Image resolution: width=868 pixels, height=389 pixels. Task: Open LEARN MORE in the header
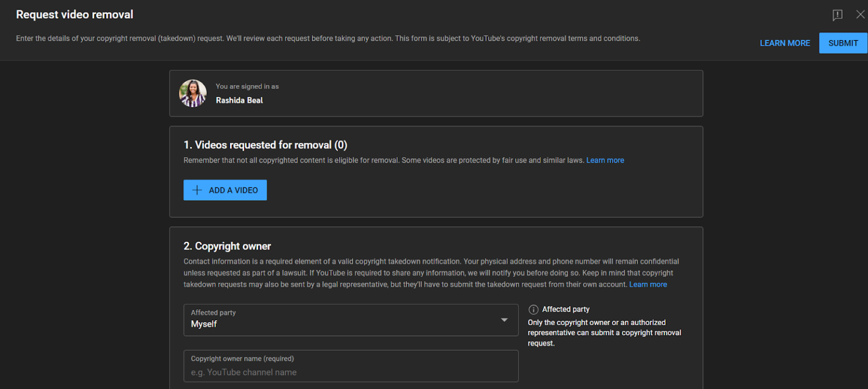click(785, 43)
